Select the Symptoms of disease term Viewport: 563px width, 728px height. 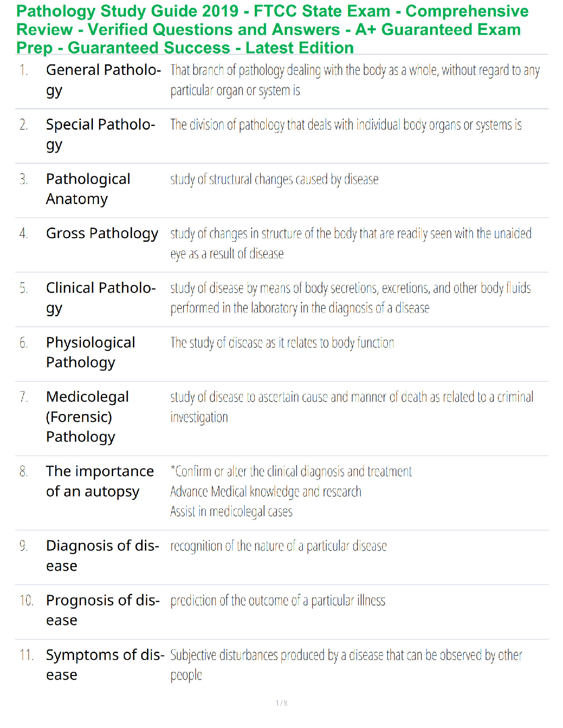tap(105, 665)
